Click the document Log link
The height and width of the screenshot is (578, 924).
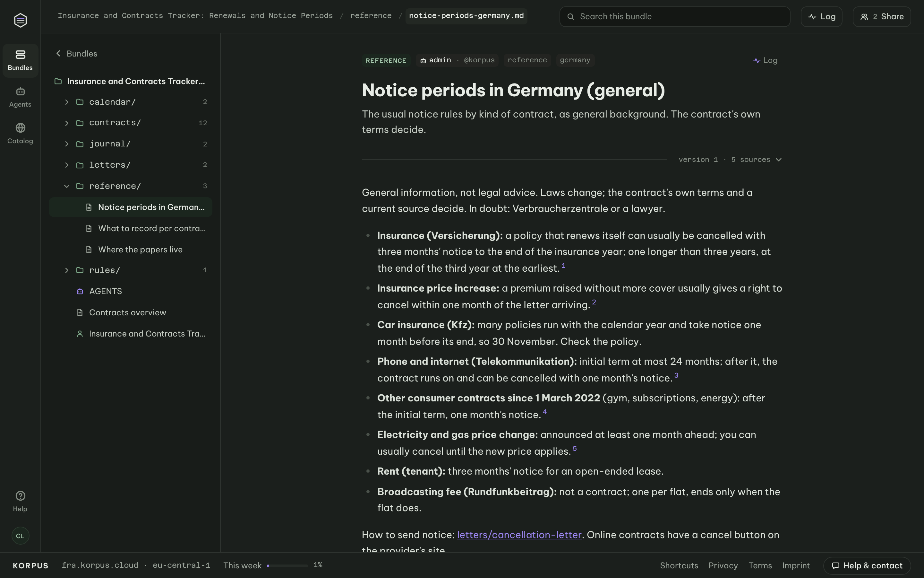point(765,60)
